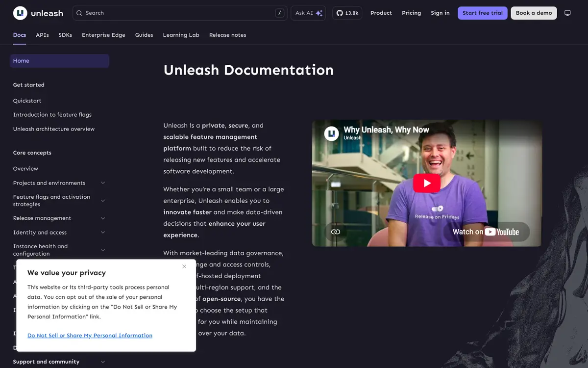The image size is (588, 368).
Task: Open Quickstart sidebar page
Action: click(x=27, y=101)
